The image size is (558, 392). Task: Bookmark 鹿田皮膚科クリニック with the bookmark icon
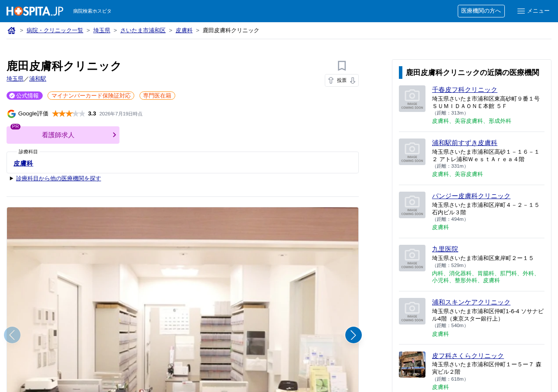(x=342, y=66)
